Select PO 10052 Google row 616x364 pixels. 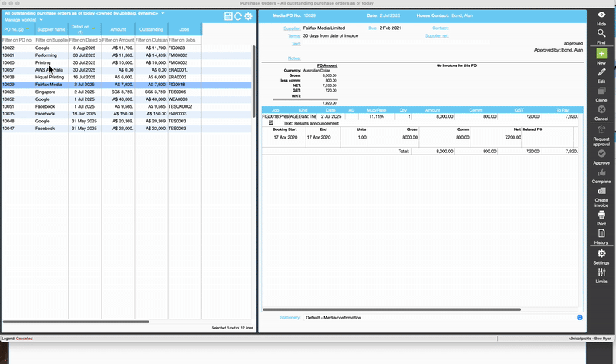point(126,99)
